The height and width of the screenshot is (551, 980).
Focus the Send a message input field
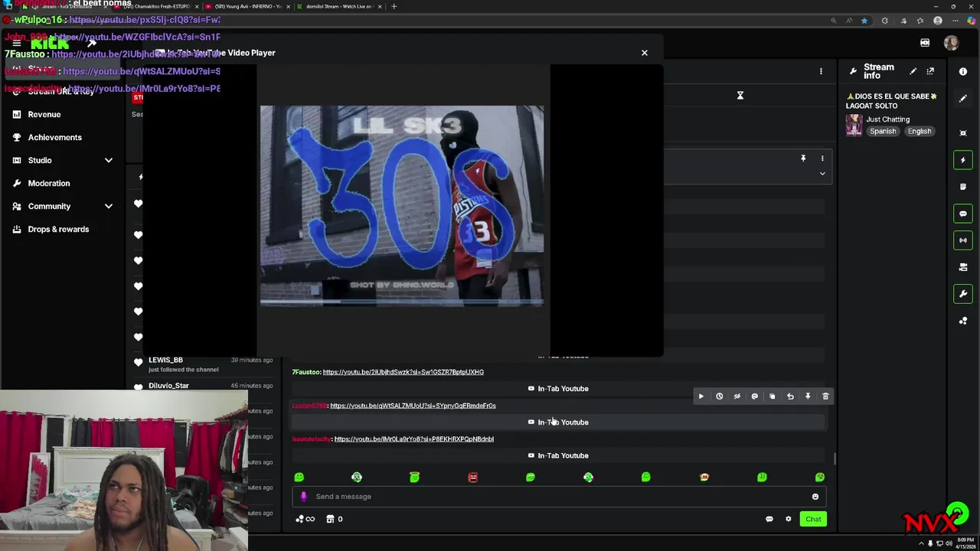[559, 497]
